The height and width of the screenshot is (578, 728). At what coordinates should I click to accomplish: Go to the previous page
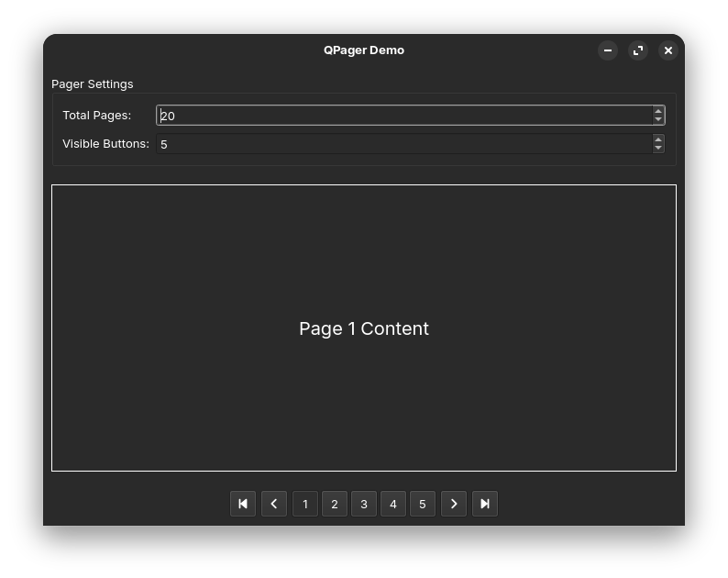click(x=274, y=504)
